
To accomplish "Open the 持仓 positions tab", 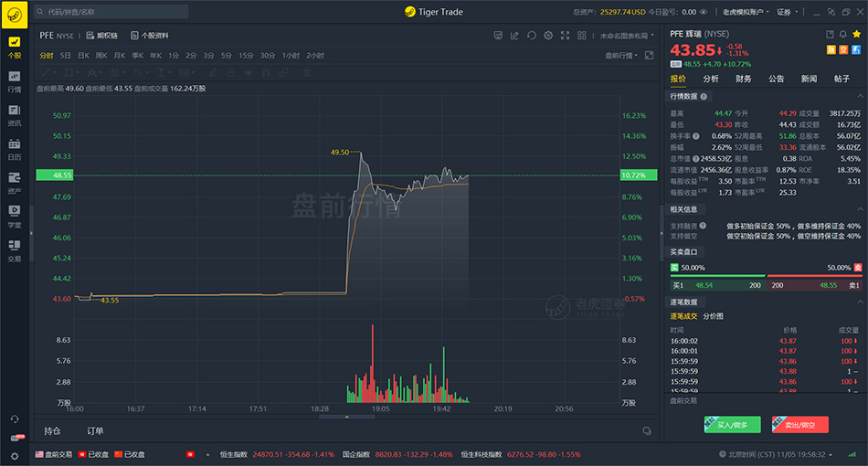I will click(x=53, y=430).
